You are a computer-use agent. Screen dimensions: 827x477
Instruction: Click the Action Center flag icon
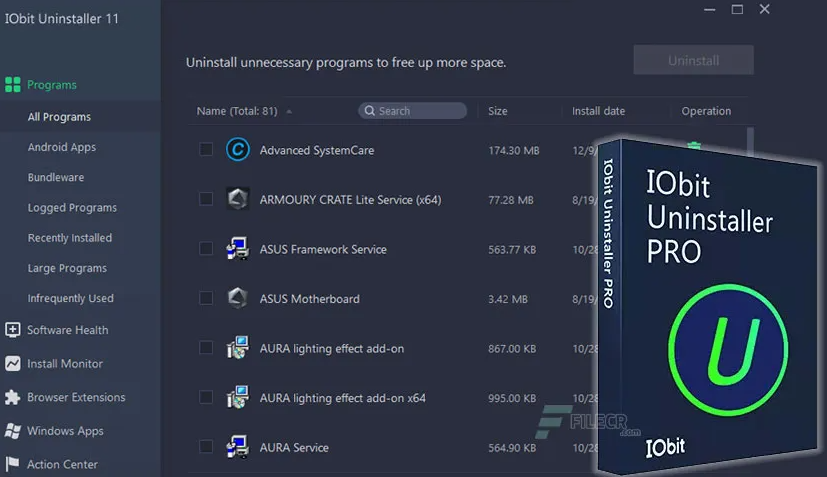coord(13,464)
